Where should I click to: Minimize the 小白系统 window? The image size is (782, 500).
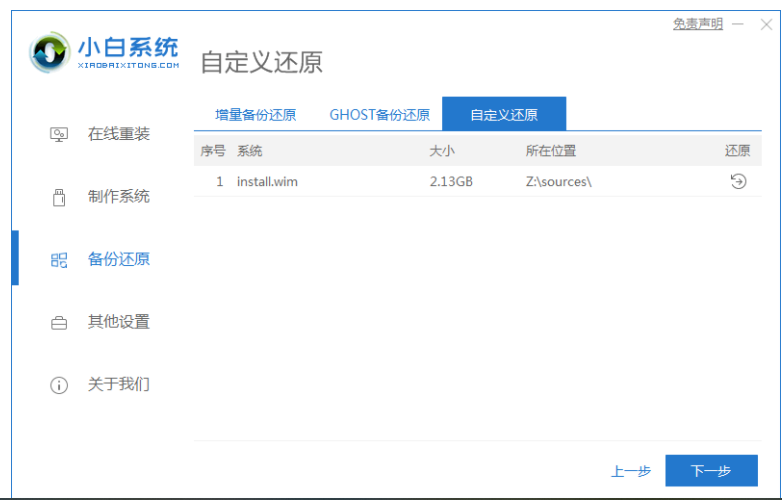point(741,25)
